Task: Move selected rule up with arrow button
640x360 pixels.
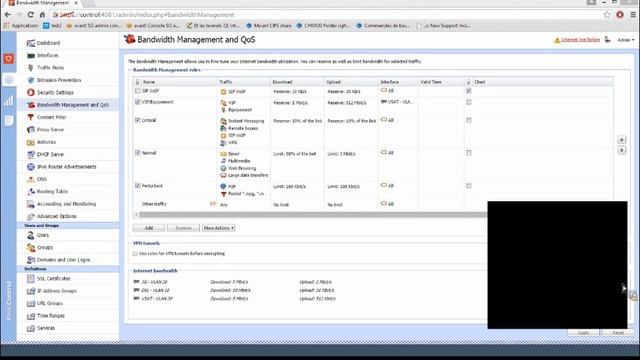Action: pyautogui.click(x=622, y=140)
